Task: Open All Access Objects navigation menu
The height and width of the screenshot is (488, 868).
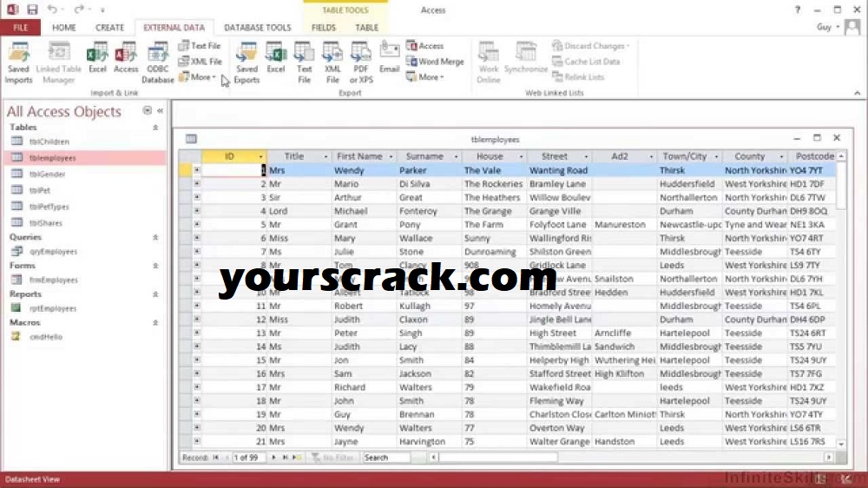Action: click(147, 111)
